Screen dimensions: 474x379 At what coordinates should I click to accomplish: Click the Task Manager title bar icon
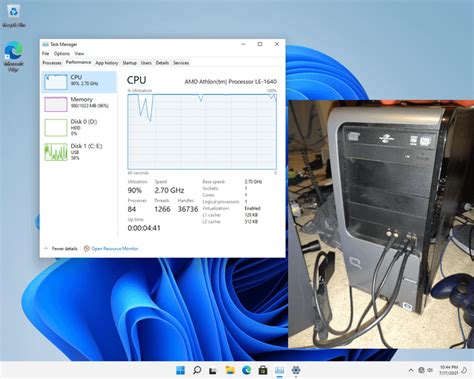click(46, 44)
